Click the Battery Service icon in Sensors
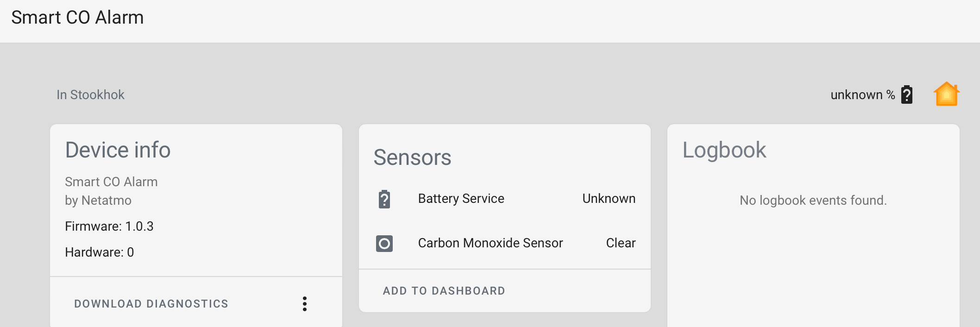Viewport: 980px width, 327px height. (383, 200)
